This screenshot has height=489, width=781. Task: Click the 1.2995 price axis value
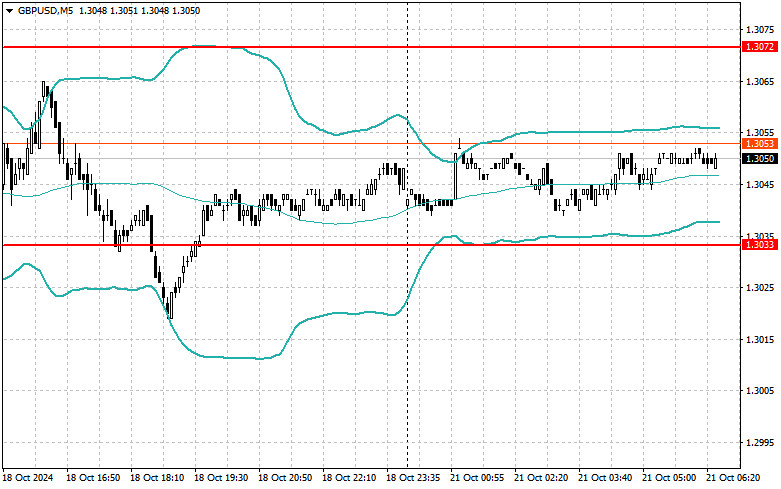760,443
